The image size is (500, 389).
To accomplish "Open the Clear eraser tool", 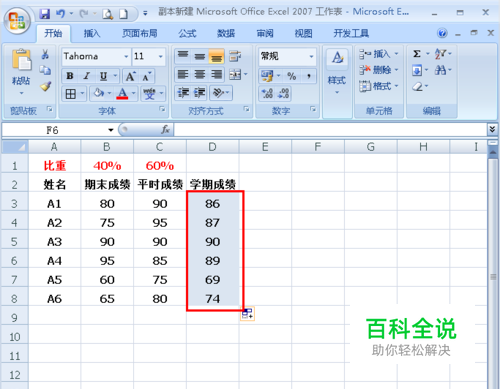I will 418,87.
